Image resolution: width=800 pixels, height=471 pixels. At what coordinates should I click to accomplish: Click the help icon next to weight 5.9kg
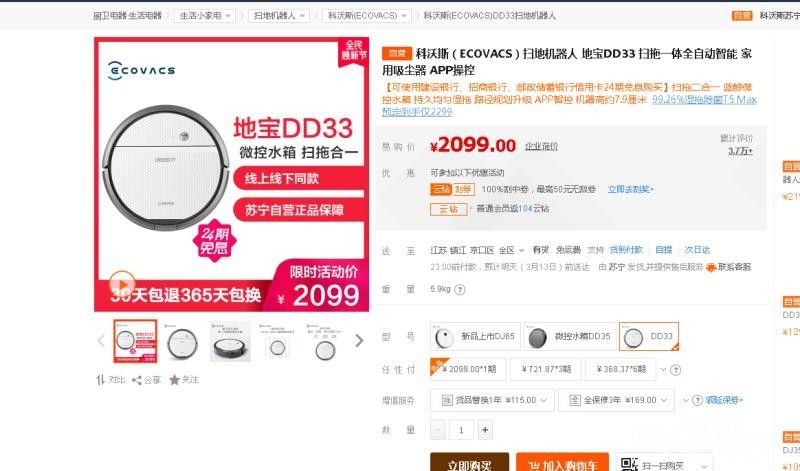click(460, 289)
